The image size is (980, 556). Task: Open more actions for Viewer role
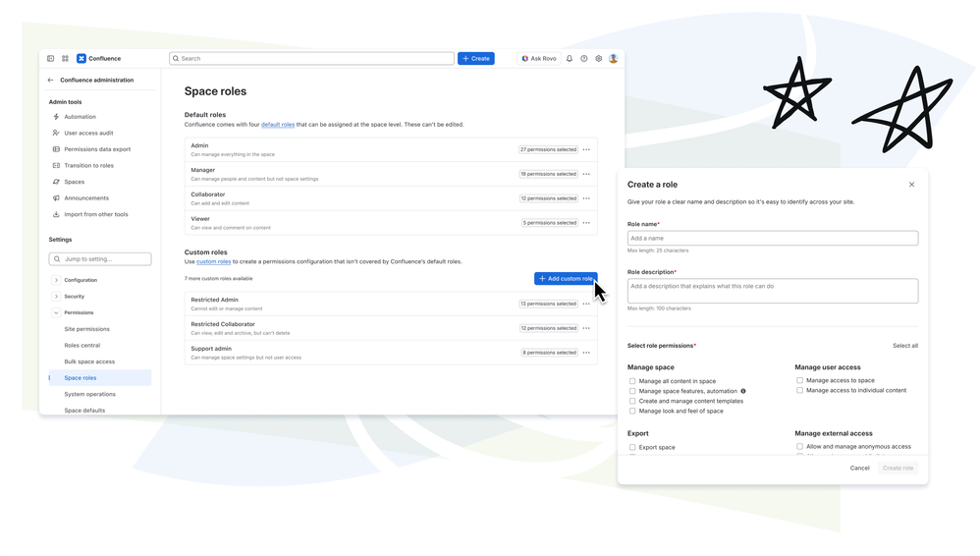[x=586, y=223]
